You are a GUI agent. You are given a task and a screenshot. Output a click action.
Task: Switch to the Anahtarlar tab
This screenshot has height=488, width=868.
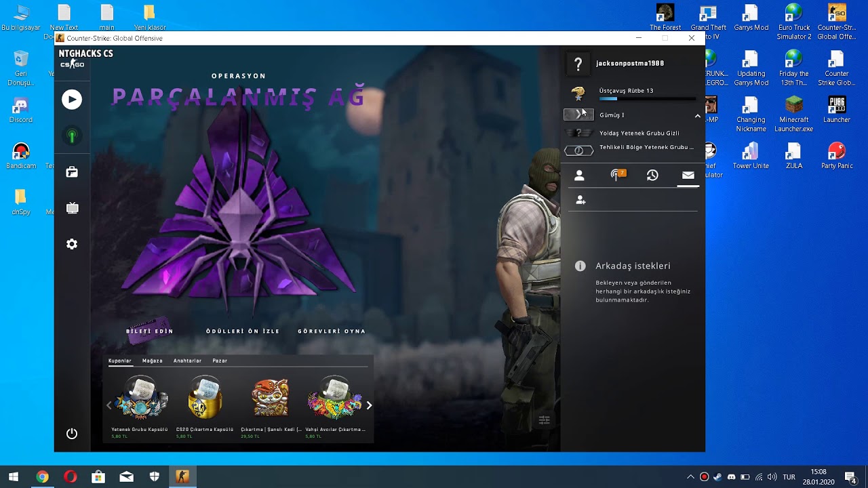[187, 361]
